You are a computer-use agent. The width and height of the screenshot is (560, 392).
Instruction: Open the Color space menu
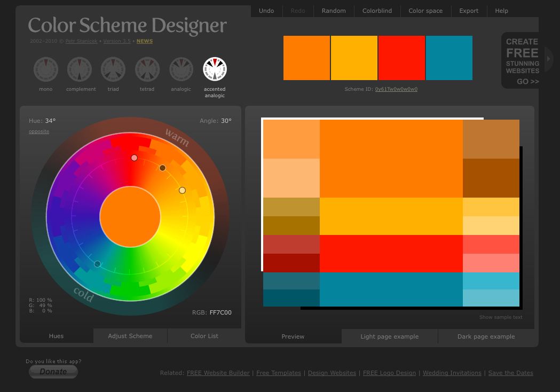coord(425,11)
